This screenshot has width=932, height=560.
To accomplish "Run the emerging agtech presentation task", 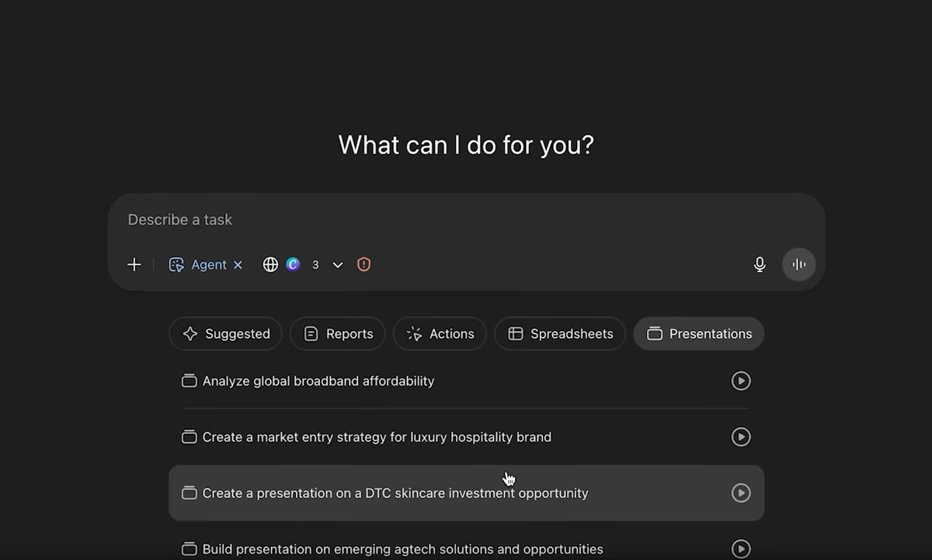I will click(x=741, y=549).
